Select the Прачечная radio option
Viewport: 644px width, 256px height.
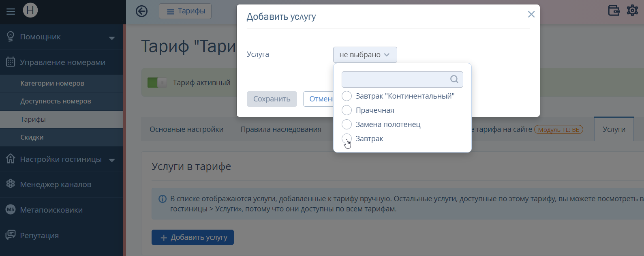point(347,110)
